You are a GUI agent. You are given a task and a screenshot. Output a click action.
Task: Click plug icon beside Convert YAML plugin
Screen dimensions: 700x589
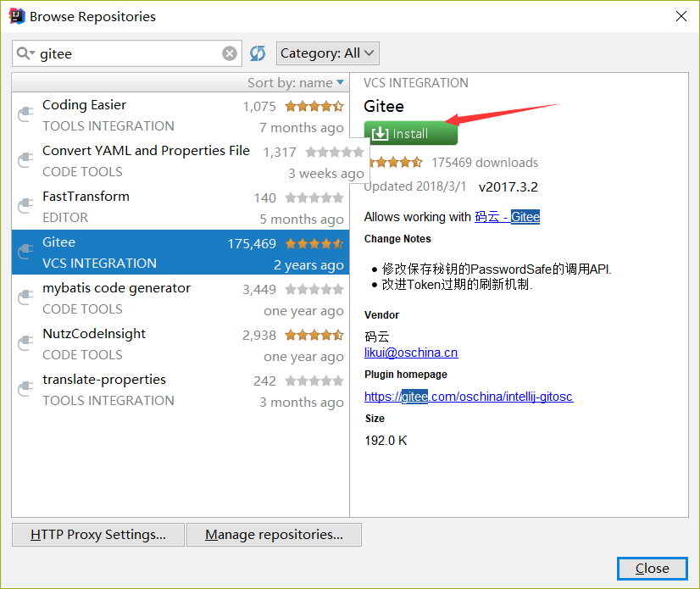click(x=25, y=160)
